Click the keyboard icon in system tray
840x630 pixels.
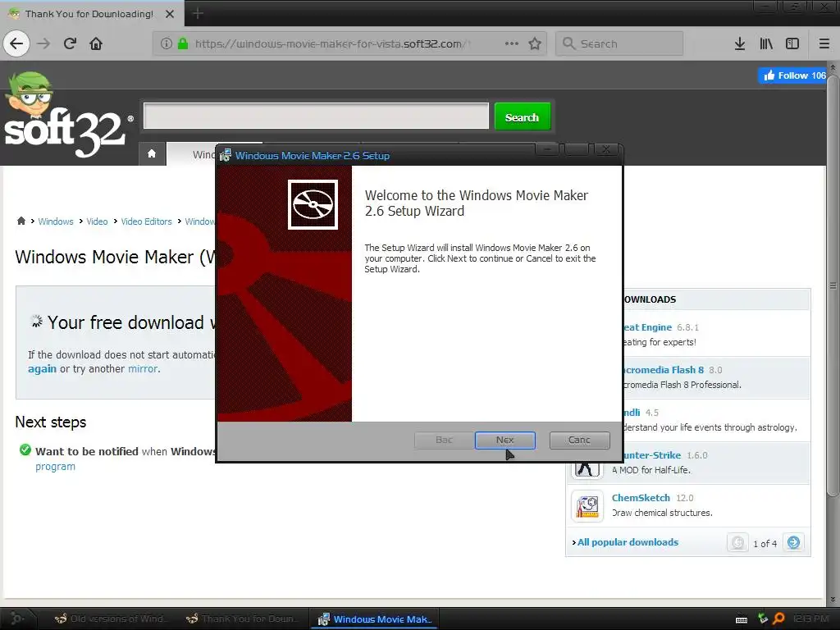coord(742,620)
